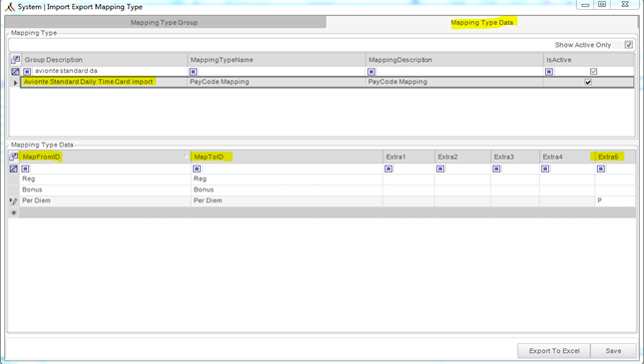The height and width of the screenshot is (364, 644).
Task: Sort by the MappingTypeName column header
Action: tap(277, 60)
